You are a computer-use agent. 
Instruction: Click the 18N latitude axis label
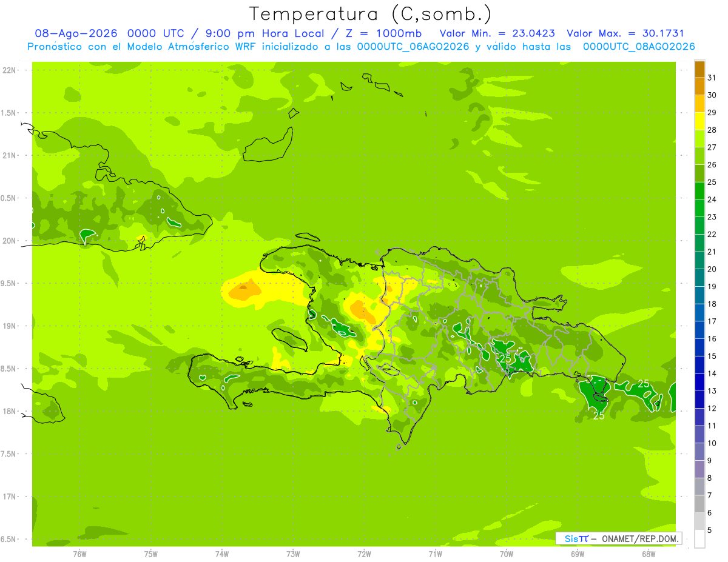[10, 411]
